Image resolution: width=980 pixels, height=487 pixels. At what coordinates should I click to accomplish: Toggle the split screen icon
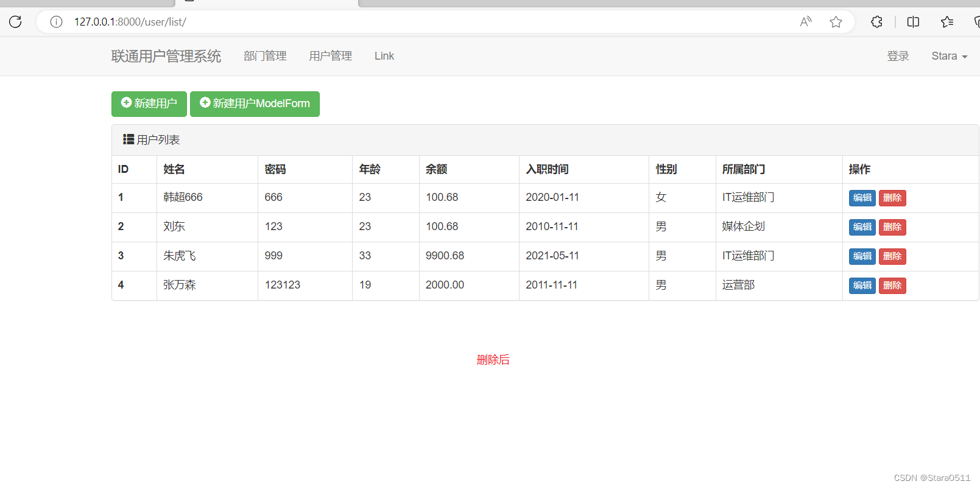(x=913, y=22)
